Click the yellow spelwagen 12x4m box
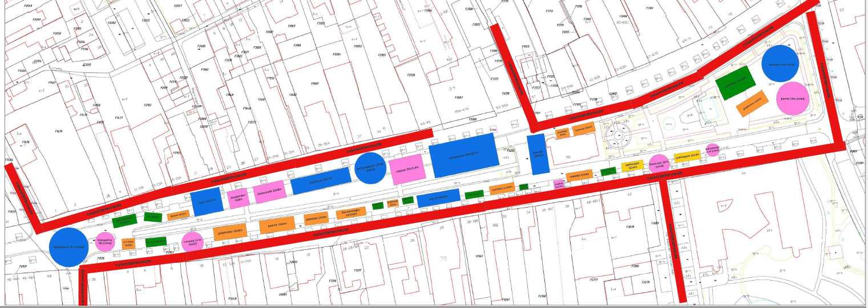Screen dimensions: 868x308 687,156
